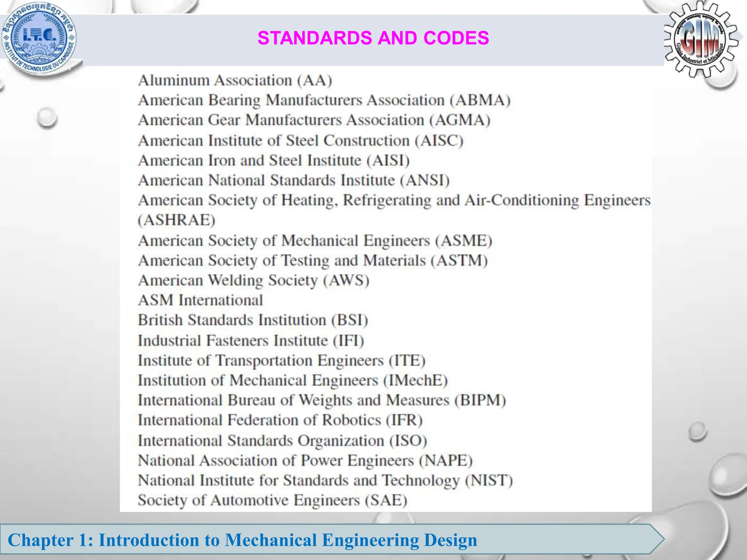Select American Society of Testing and Materials (ASTM)
This screenshot has width=747, height=560.
coord(313,261)
